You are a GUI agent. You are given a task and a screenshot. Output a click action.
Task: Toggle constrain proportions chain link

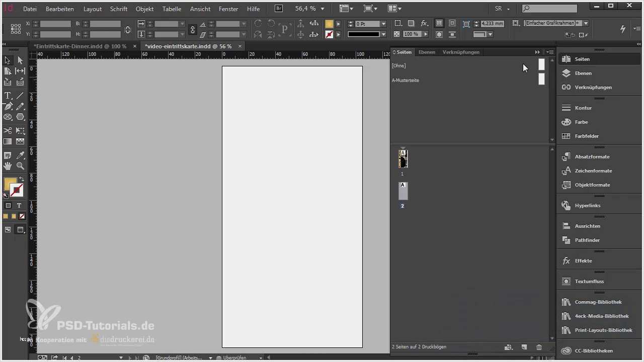(x=192, y=30)
